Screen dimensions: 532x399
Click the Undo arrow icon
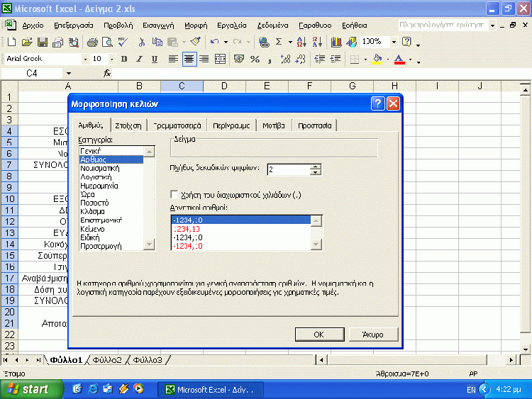[214, 42]
